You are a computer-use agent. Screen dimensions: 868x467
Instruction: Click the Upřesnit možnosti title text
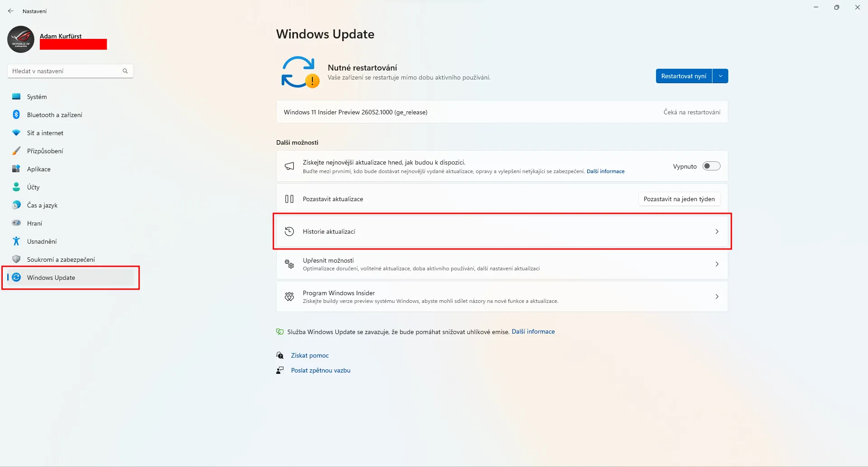(x=328, y=260)
